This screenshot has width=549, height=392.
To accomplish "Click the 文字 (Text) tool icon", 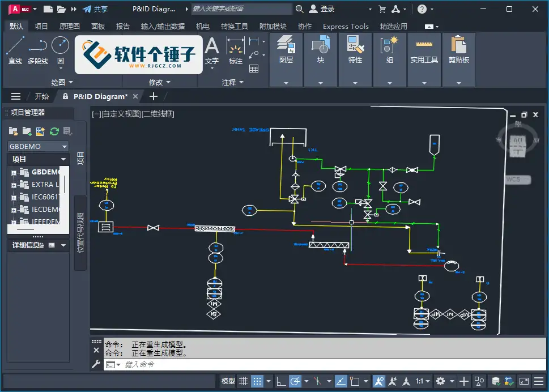I will (212, 48).
